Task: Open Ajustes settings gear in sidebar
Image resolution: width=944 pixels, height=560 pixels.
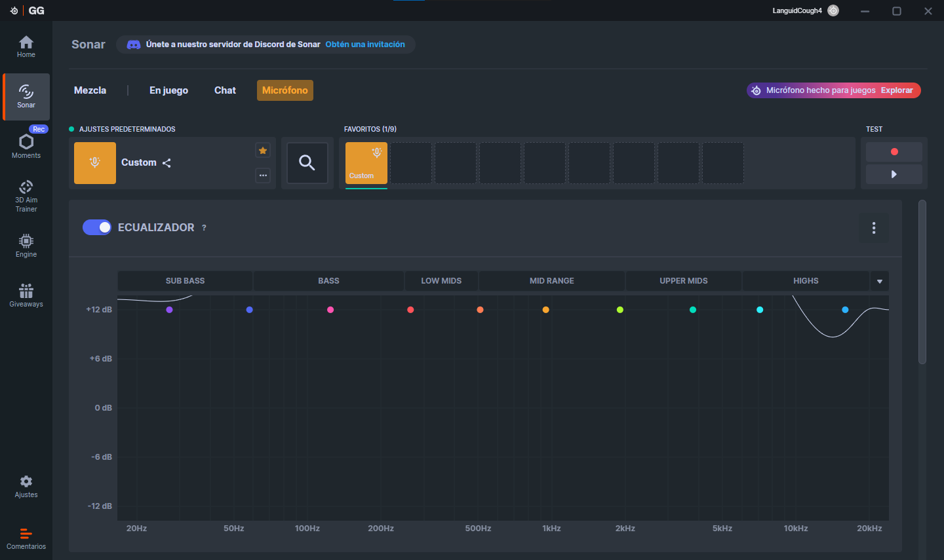Action: pyautogui.click(x=26, y=486)
